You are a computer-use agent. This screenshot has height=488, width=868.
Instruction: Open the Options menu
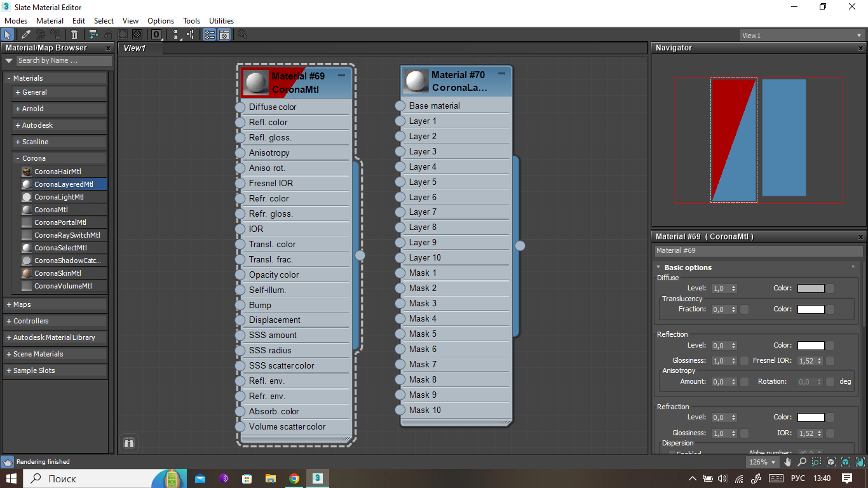coord(161,20)
